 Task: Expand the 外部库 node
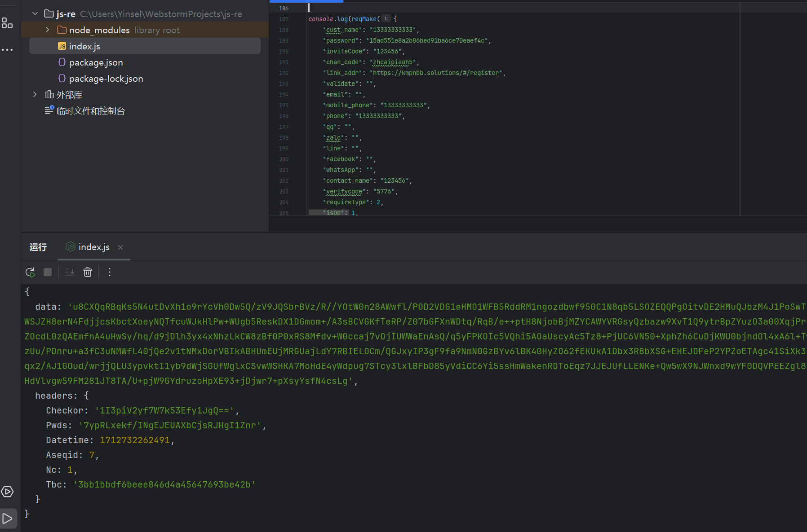35,94
